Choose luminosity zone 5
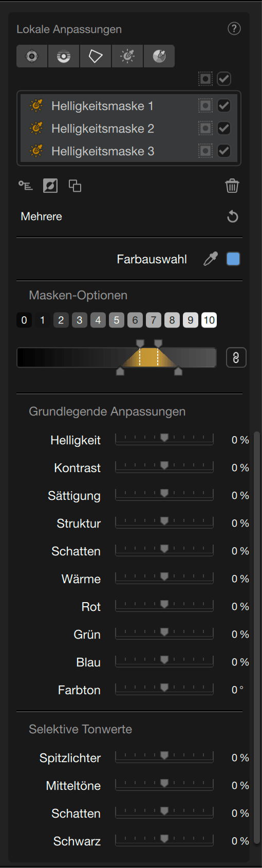 (x=117, y=320)
